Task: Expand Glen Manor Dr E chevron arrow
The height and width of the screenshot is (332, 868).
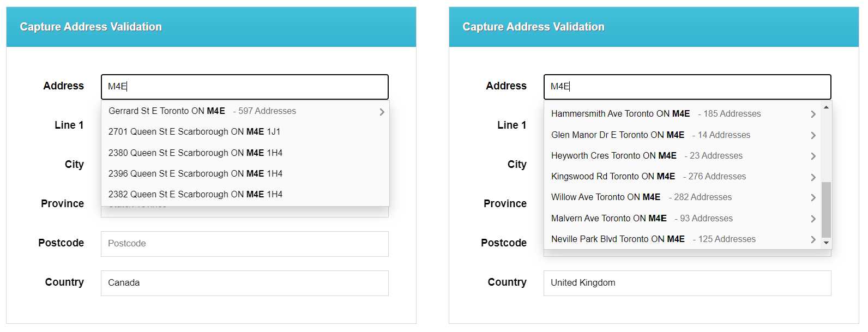Action: (x=813, y=135)
